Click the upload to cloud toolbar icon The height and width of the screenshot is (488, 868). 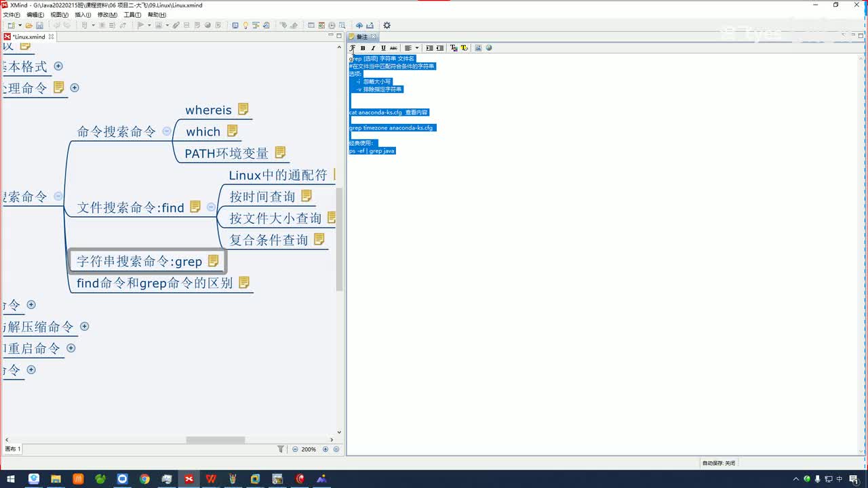[359, 26]
